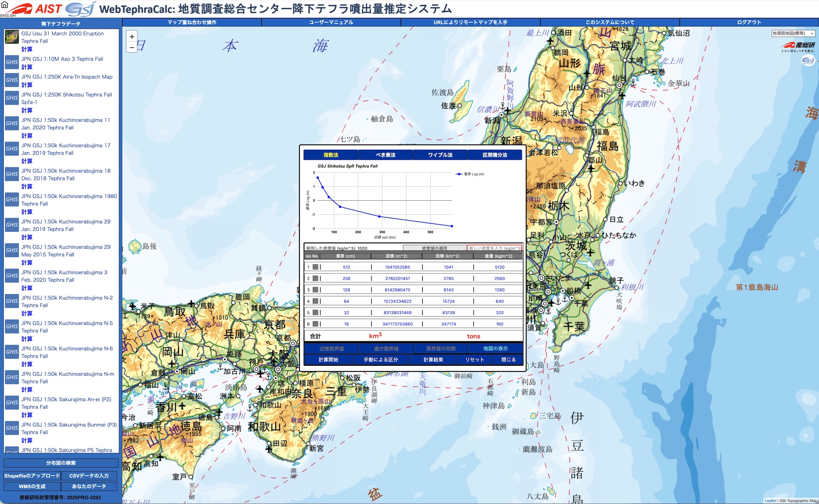Open the GSJ Usu 31 March 2000 thumbnail icon
This screenshot has height=504, width=819.
[x=12, y=37]
